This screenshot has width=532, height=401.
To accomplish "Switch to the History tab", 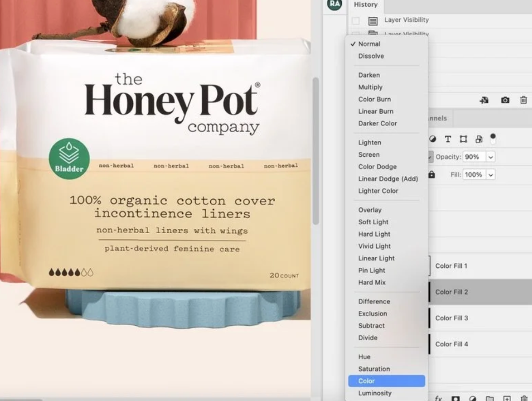I will click(x=366, y=5).
